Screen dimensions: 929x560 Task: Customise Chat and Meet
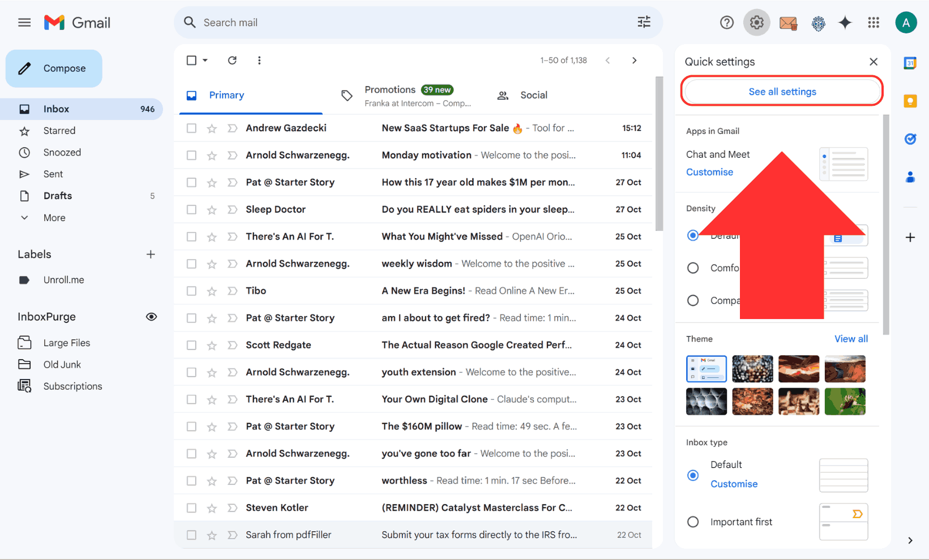click(709, 172)
